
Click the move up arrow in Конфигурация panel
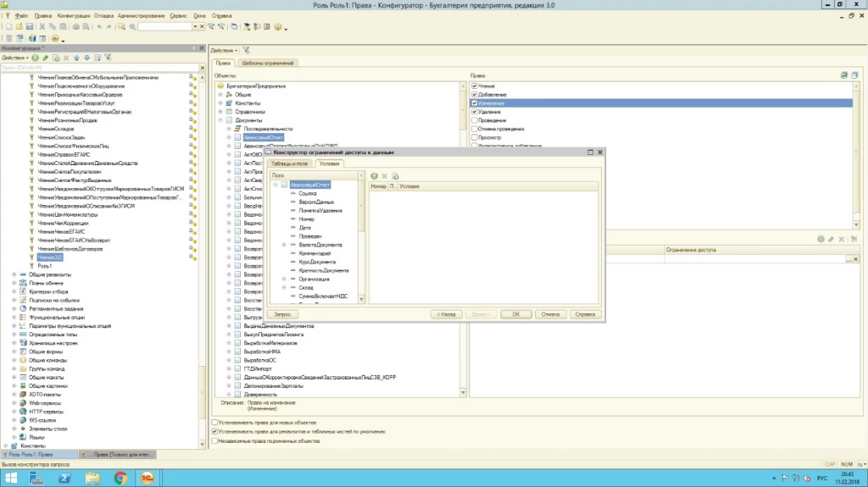tap(76, 58)
